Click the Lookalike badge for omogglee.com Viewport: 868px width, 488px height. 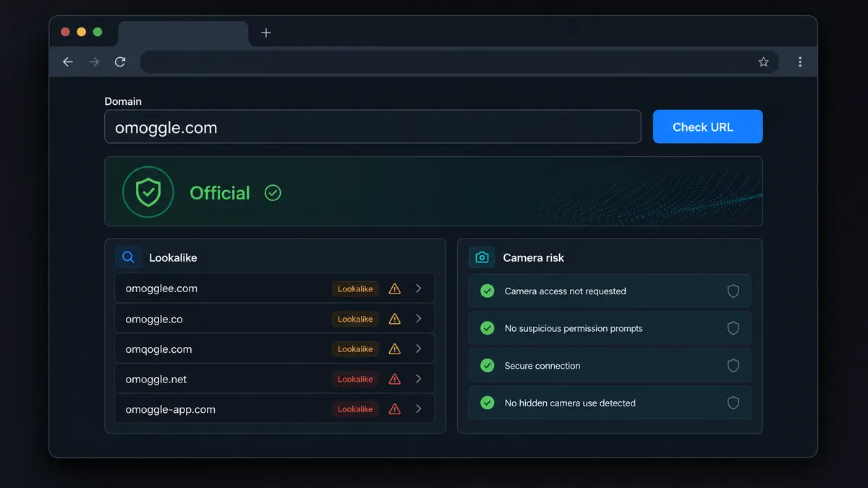coord(355,288)
